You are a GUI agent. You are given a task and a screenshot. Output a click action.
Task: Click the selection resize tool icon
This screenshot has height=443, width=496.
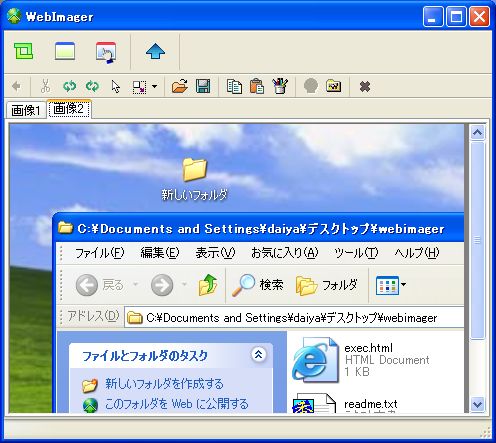pos(139,87)
